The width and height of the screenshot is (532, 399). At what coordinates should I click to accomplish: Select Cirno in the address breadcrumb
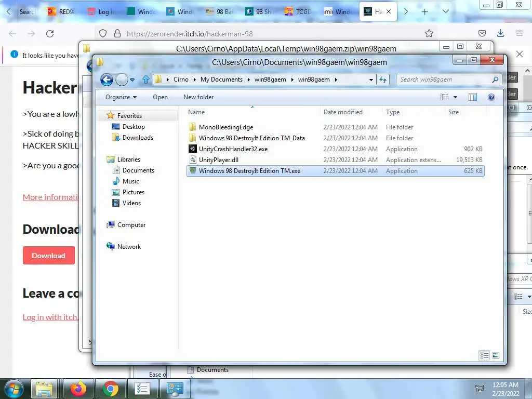(181, 79)
